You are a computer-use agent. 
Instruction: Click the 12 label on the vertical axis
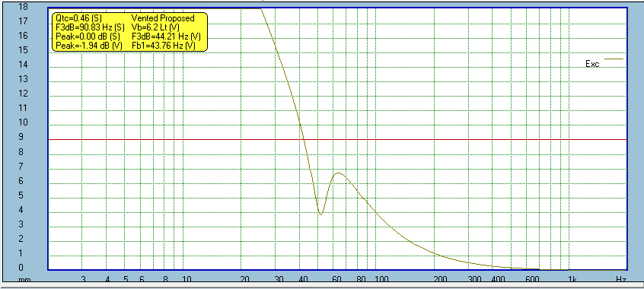pos(24,94)
